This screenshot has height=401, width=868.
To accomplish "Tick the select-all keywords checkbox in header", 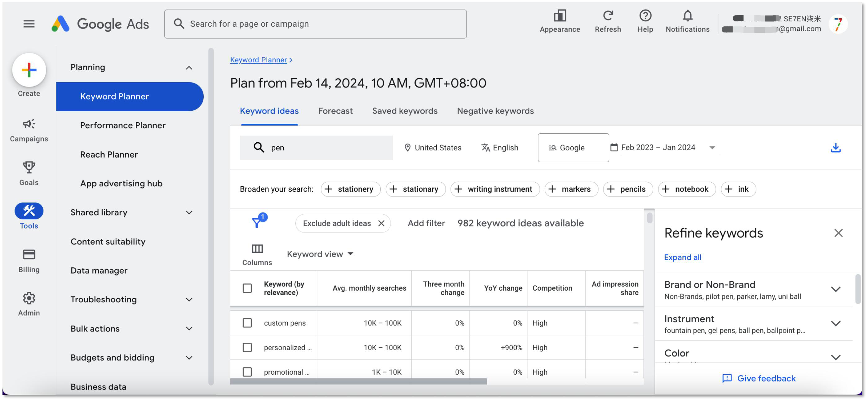I will [247, 288].
